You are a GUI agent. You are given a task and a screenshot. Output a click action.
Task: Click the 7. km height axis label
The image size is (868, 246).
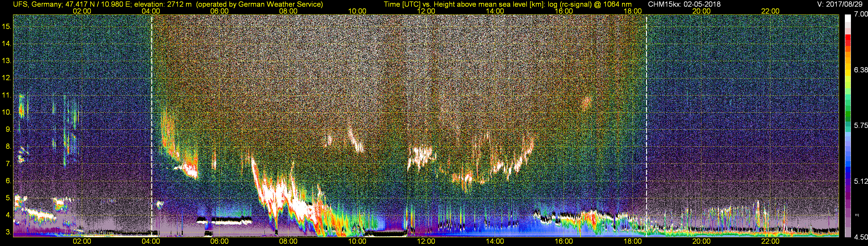coord(8,164)
